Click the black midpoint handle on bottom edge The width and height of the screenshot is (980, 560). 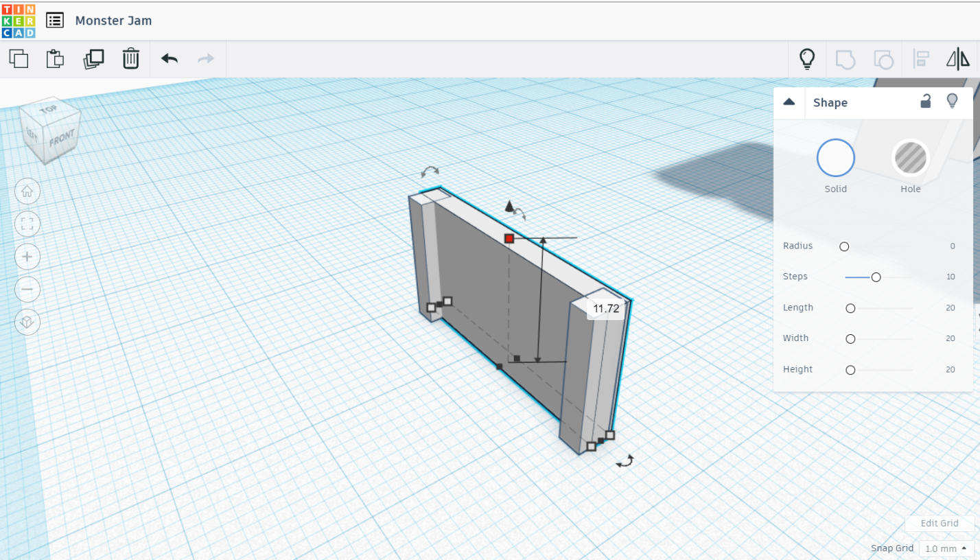[499, 367]
